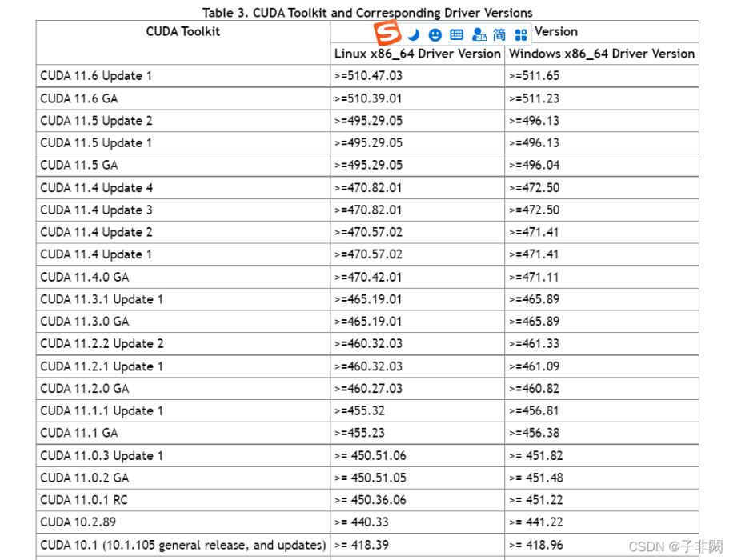Select the 'CUDA 11.0.1 RC' cell
The width and height of the screenshot is (733, 560).
coord(182,500)
